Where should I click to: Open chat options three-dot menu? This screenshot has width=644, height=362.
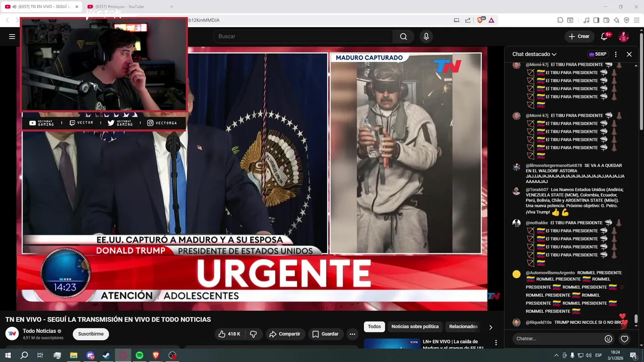click(616, 54)
